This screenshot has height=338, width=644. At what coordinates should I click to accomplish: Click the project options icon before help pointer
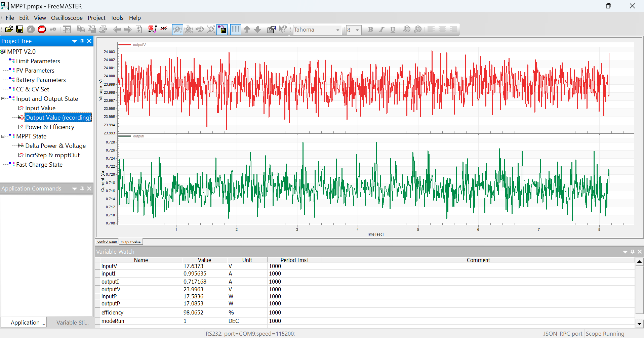[271, 30]
